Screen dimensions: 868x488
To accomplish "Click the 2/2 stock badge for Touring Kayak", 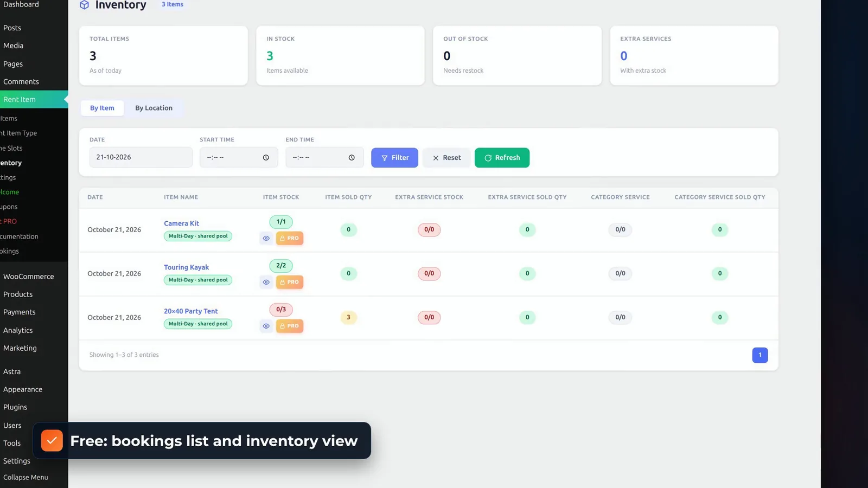I will click(x=281, y=266).
